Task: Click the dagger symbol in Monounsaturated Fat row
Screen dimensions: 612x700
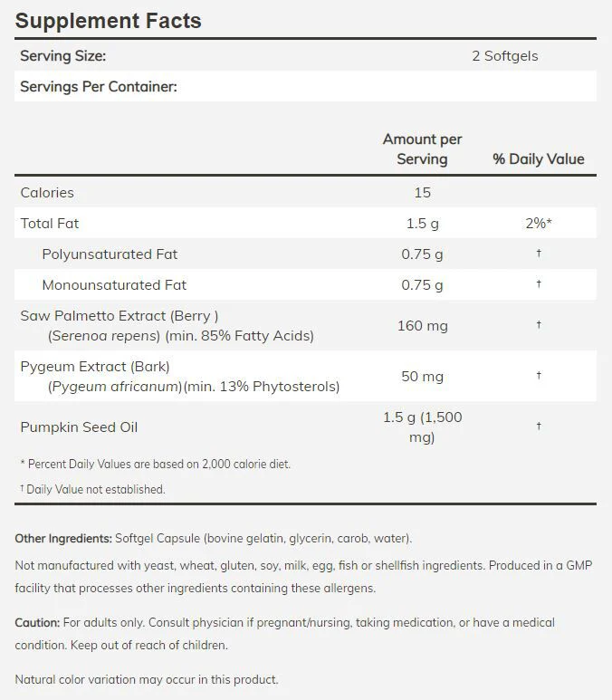Action: tap(539, 283)
